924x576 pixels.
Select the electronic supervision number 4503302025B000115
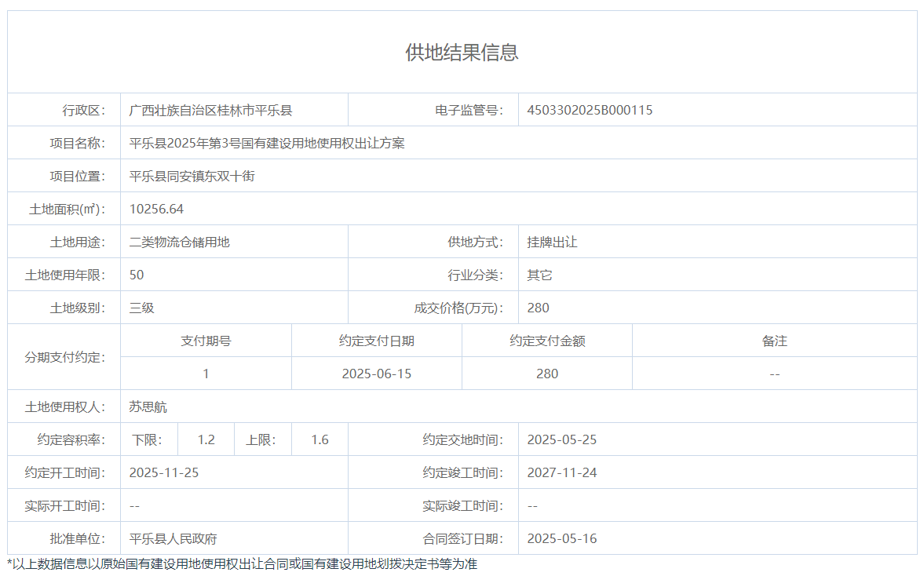590,111
